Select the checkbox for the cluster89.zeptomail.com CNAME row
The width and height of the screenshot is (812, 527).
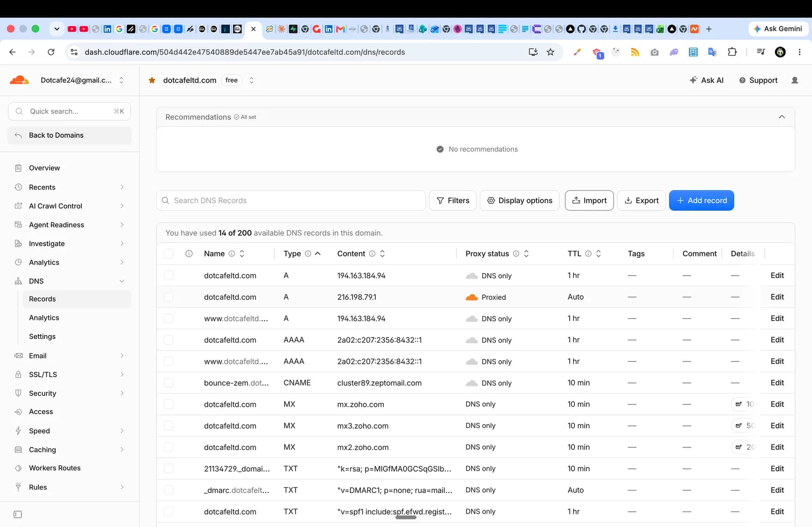pyautogui.click(x=169, y=383)
